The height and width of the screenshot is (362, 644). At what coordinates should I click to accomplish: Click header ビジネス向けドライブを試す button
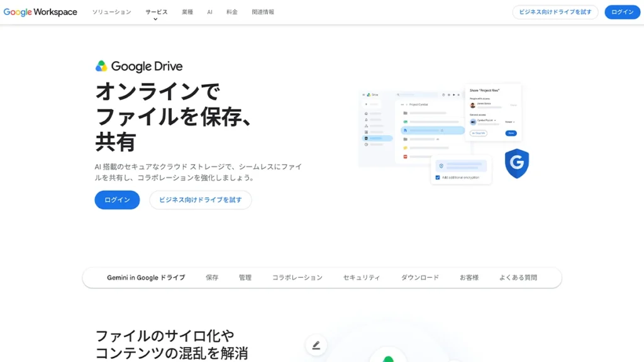(x=555, y=12)
